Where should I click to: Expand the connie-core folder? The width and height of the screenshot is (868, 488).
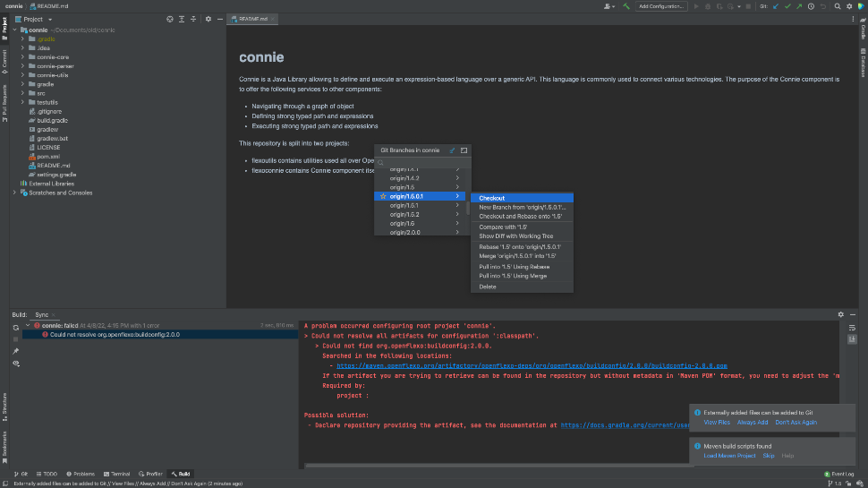22,57
